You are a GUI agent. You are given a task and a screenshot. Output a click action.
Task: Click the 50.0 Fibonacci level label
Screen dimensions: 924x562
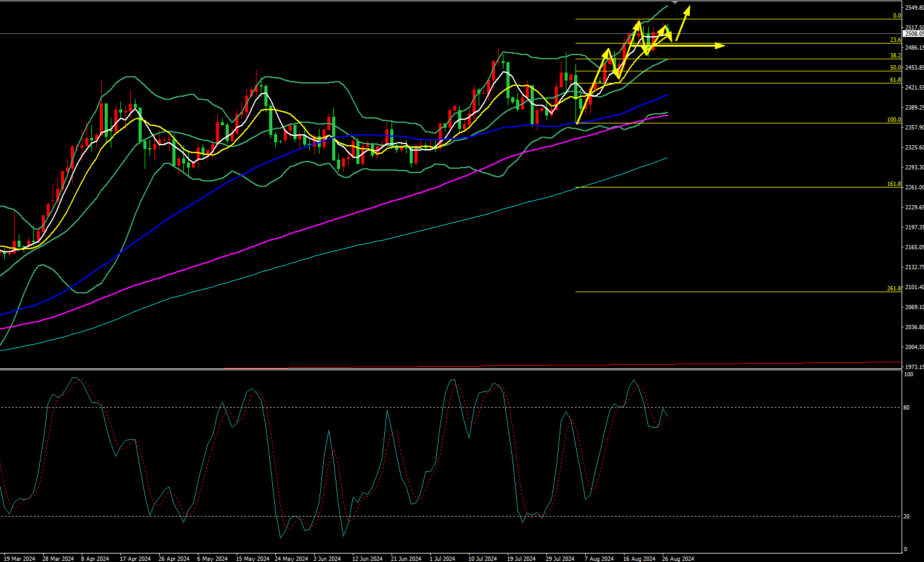[896, 68]
